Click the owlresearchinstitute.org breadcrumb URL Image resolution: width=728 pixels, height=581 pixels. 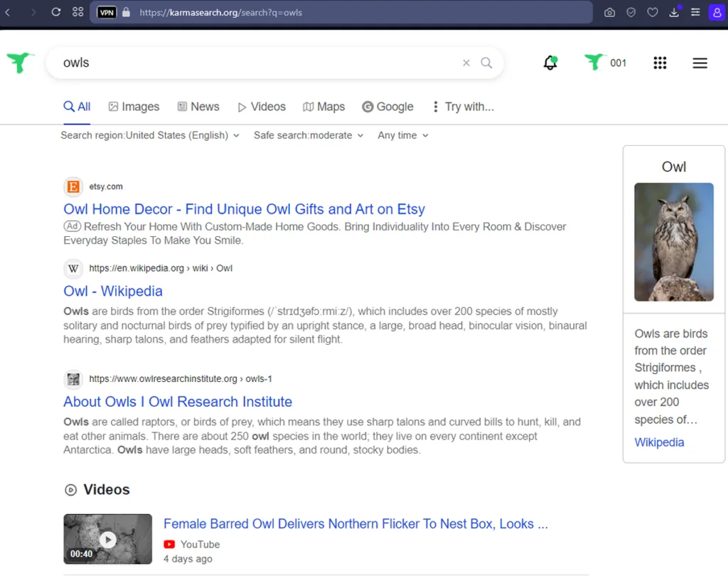coord(181,379)
